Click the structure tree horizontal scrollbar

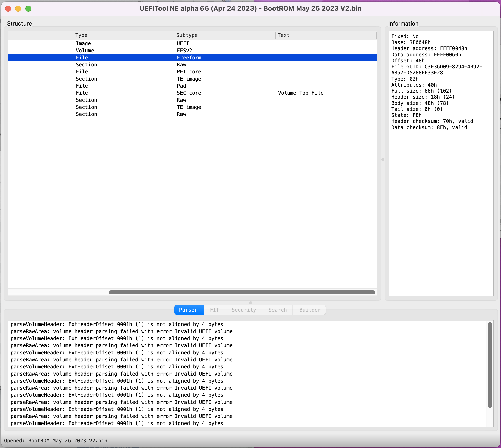pos(242,292)
